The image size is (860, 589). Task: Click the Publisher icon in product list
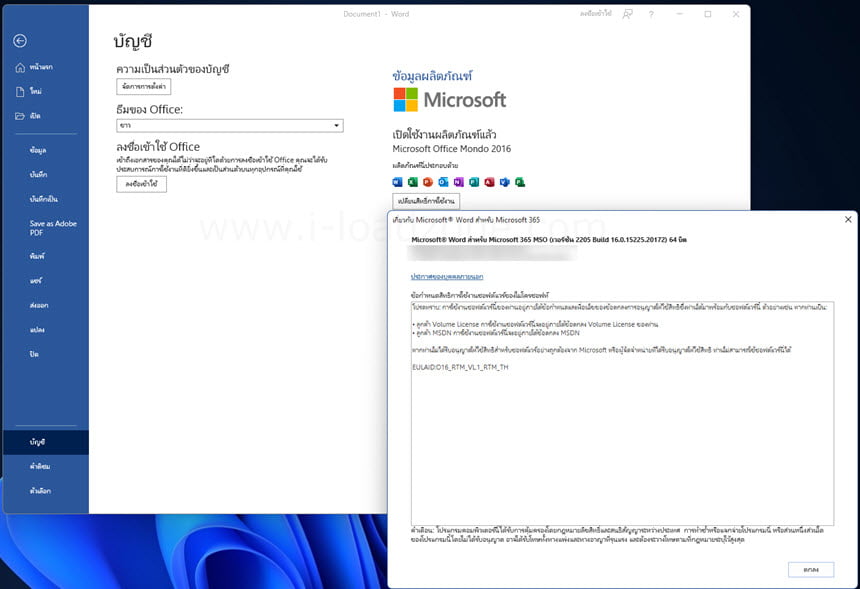[x=474, y=182]
